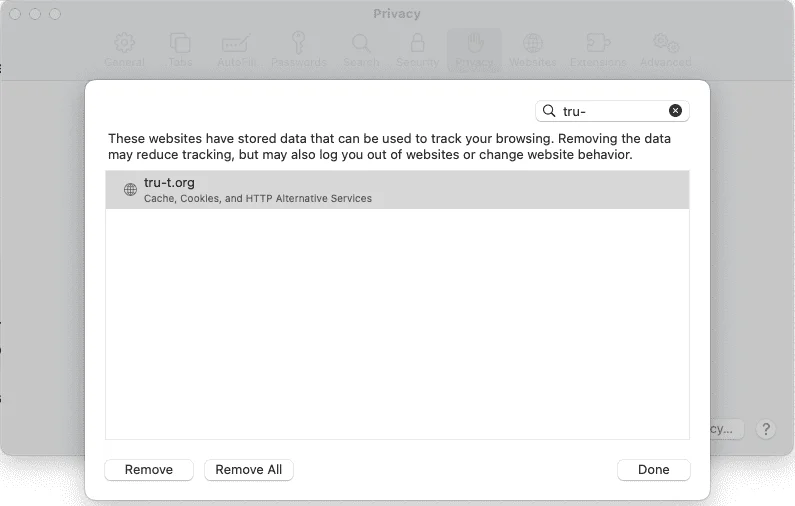795x506 pixels.
Task: Open help with the question mark button
Action: coord(766,429)
